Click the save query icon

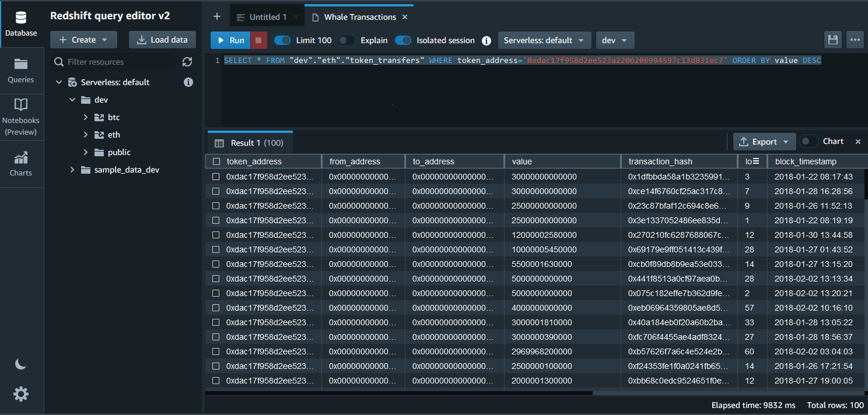pyautogui.click(x=833, y=40)
